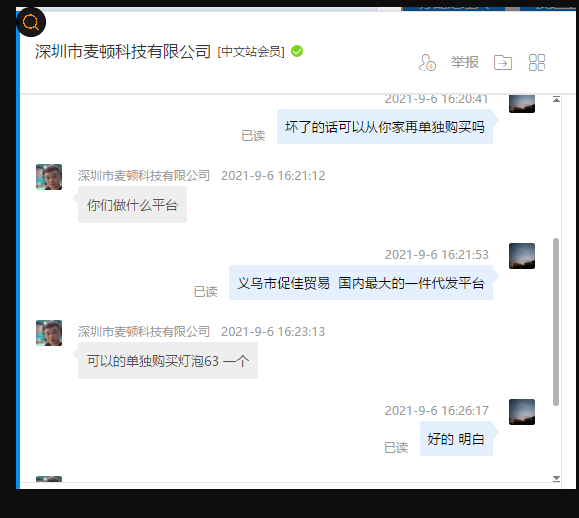Click my avatar next to 义乌市促佳贸易 message
This screenshot has height=518, width=579.
click(x=522, y=256)
